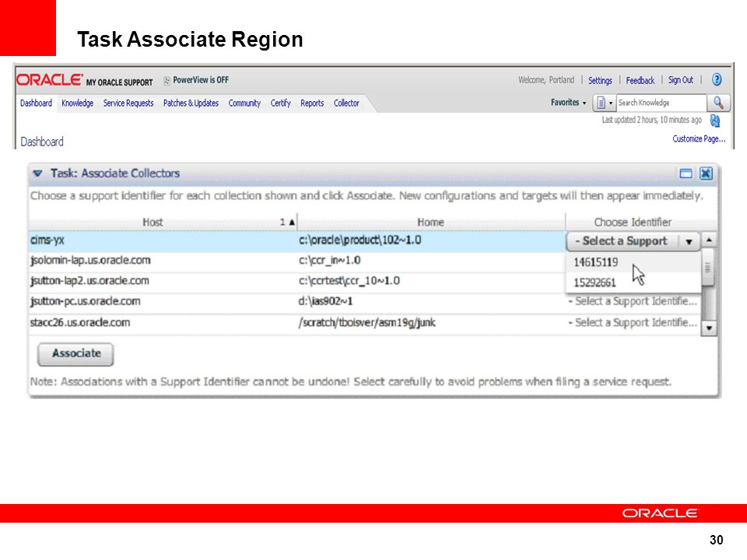The height and width of the screenshot is (560, 747).
Task: Open the document type dropdown beside search
Action: click(x=604, y=103)
